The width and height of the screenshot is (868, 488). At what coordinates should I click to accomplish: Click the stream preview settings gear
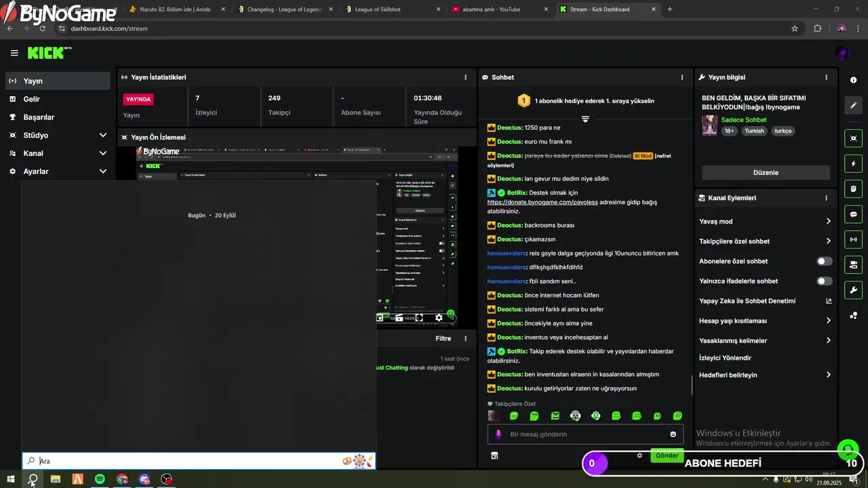[x=439, y=318]
